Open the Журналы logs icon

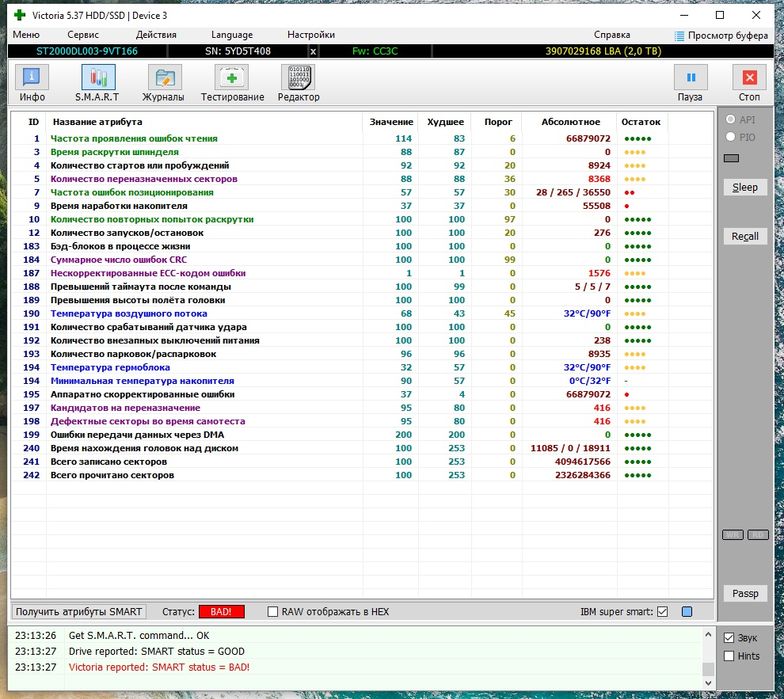pyautogui.click(x=164, y=78)
